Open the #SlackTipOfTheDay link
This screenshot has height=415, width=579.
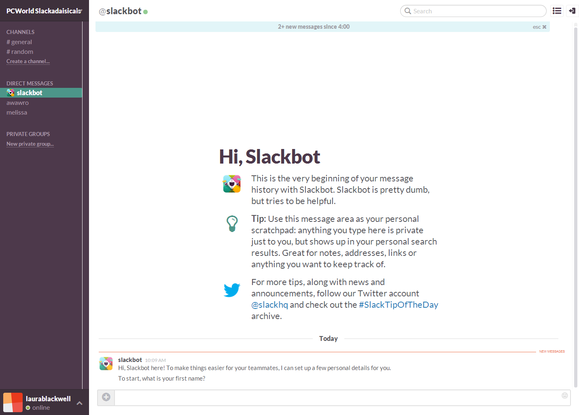(x=398, y=305)
